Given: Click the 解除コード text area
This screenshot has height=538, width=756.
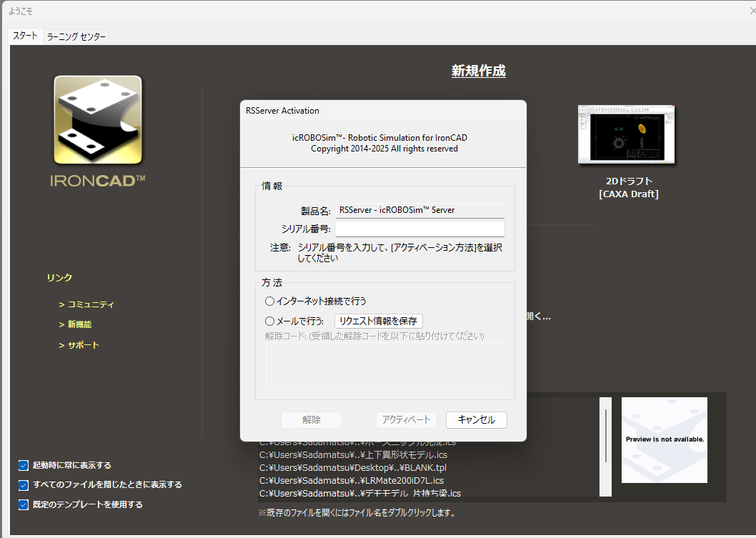Looking at the screenshot, I should pyautogui.click(x=384, y=365).
